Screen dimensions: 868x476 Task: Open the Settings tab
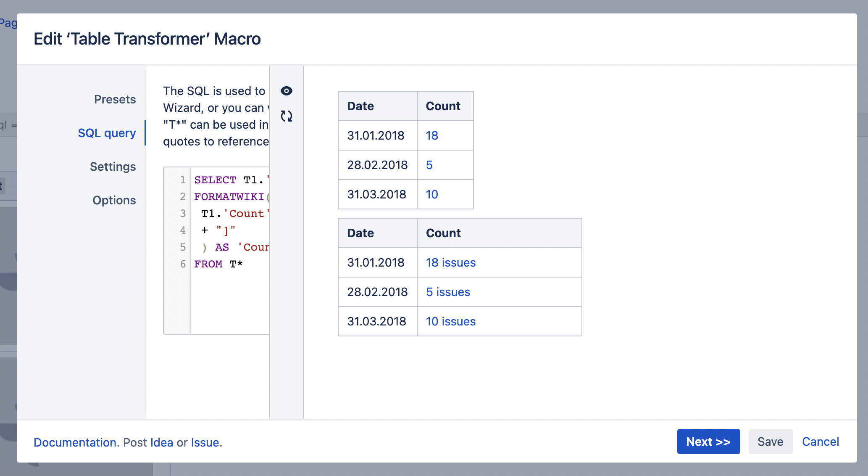click(113, 167)
